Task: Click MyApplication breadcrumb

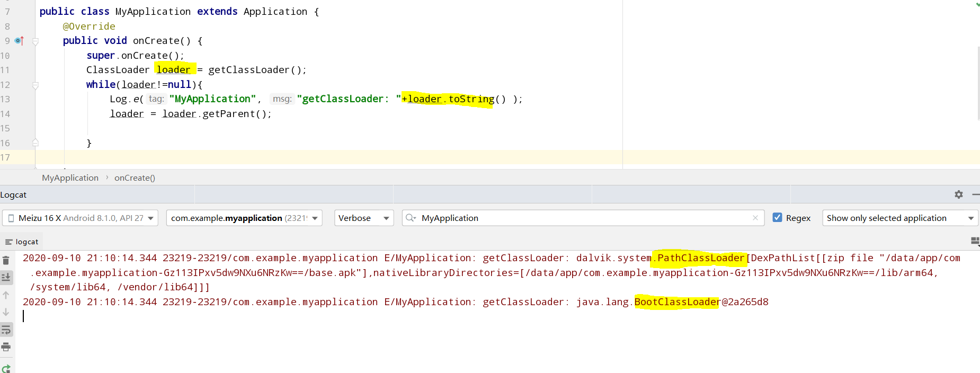Action: (x=70, y=177)
